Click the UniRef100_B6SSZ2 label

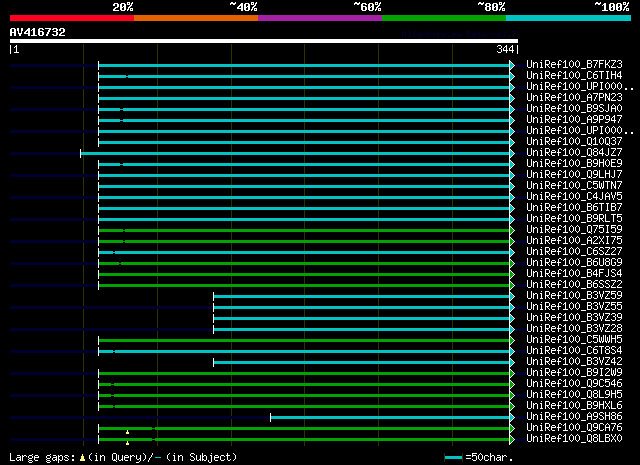[574, 285]
